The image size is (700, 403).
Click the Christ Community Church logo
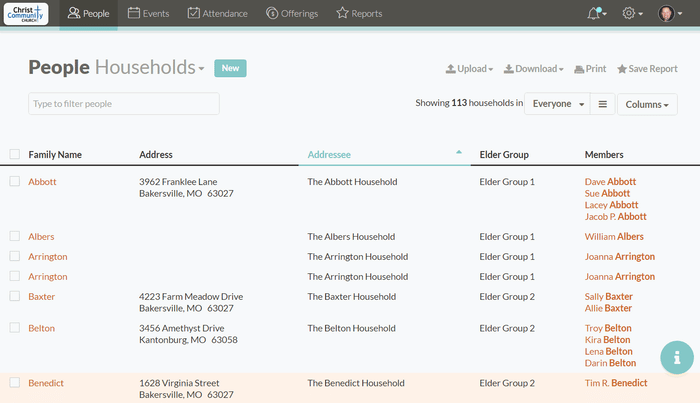25,13
